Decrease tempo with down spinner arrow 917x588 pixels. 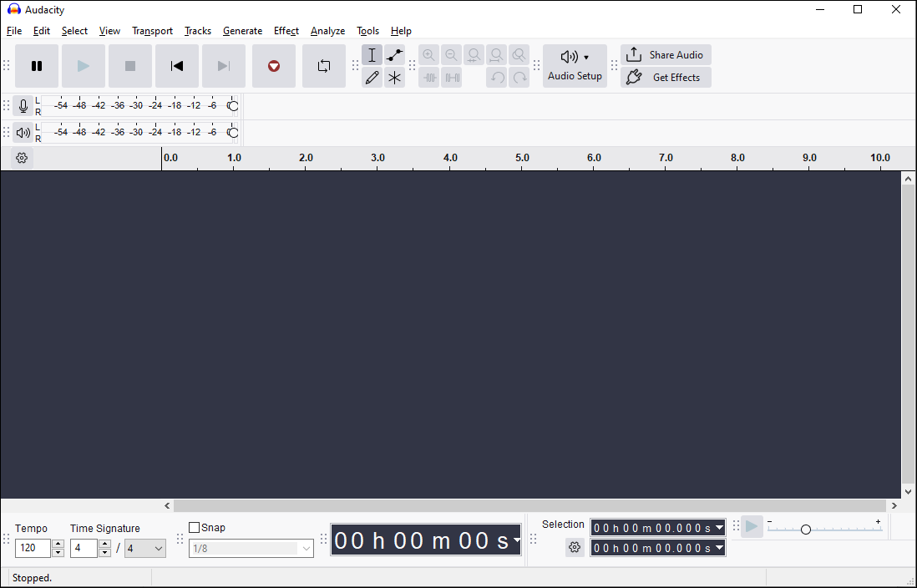click(x=58, y=553)
